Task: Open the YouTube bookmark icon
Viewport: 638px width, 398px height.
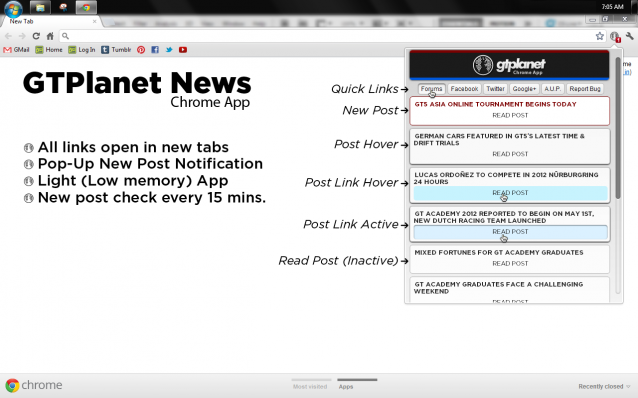Action: tap(183, 50)
